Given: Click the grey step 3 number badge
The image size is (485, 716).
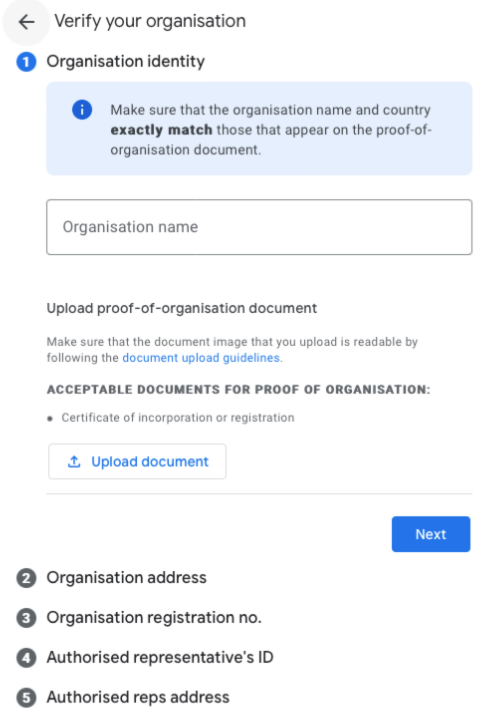Looking at the screenshot, I should click(x=26, y=618).
